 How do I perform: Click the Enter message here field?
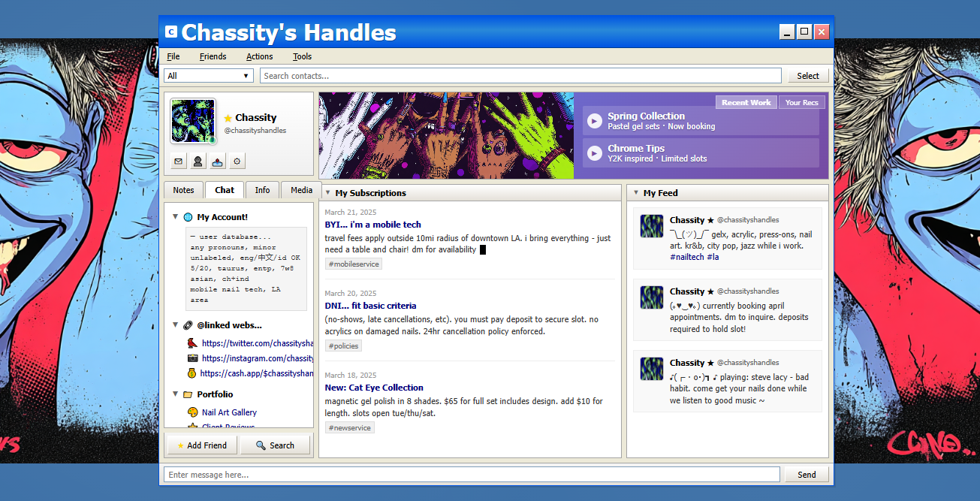coord(472,475)
